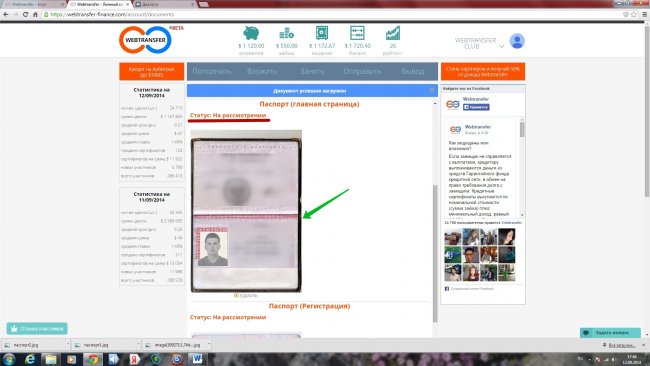650x366 pixels.
Task: Click the Ask a question chat button
Action: 610,332
